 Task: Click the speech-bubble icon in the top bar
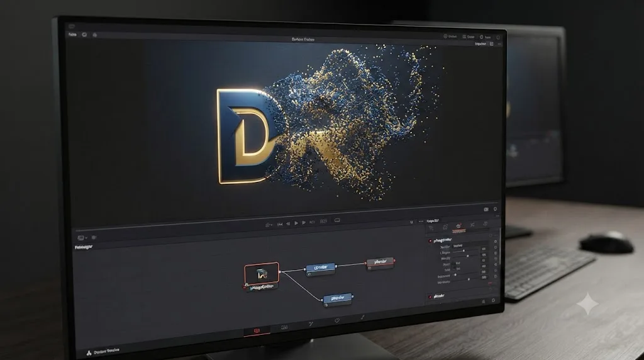84,35
